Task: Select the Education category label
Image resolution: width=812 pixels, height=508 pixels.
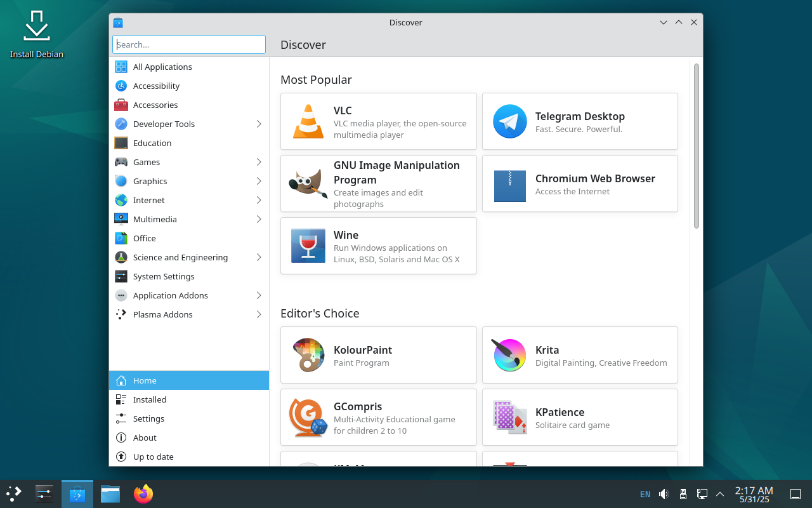Action: click(x=152, y=143)
